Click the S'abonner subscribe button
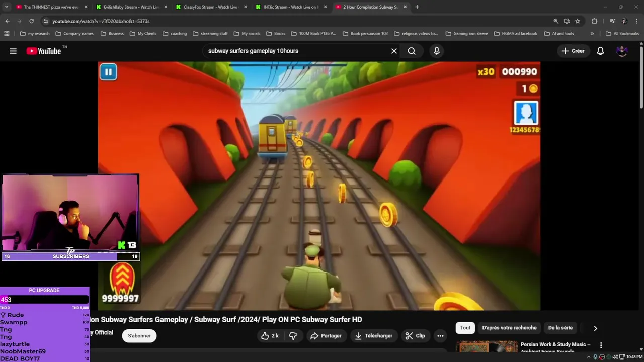This screenshot has width=644, height=362. tap(139, 336)
